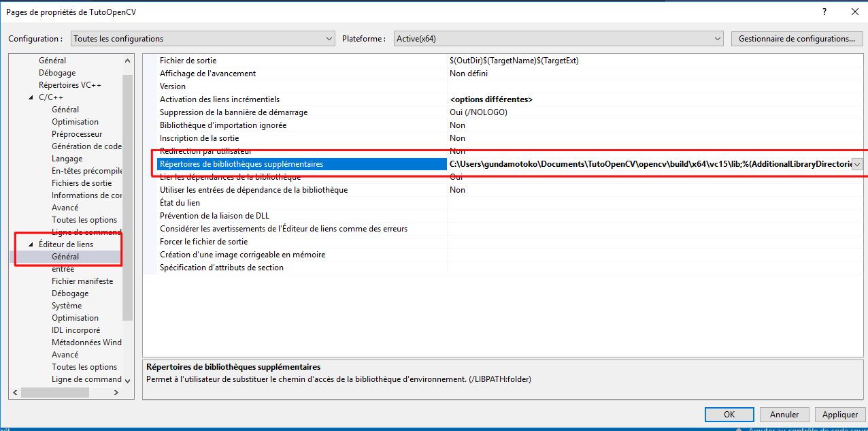868x431 pixels.
Task: Select Système in the property tree
Action: coord(67,306)
